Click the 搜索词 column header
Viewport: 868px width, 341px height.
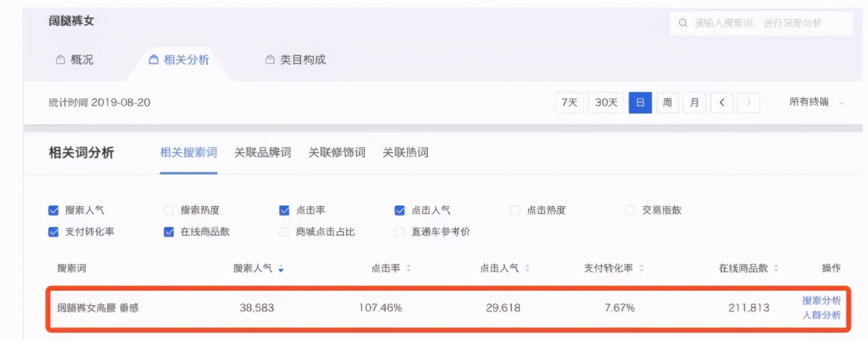72,268
